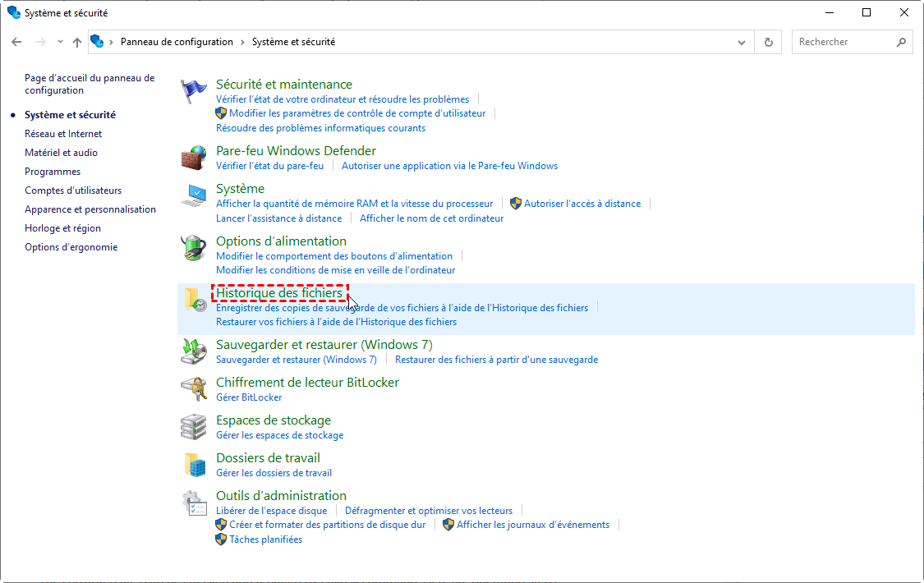The width and height of the screenshot is (924, 583).
Task: Click Vérifier l'état du pare-feu
Action: point(270,166)
